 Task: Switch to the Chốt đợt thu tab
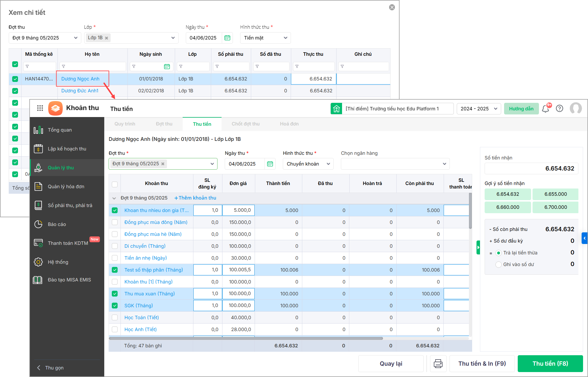(245, 124)
